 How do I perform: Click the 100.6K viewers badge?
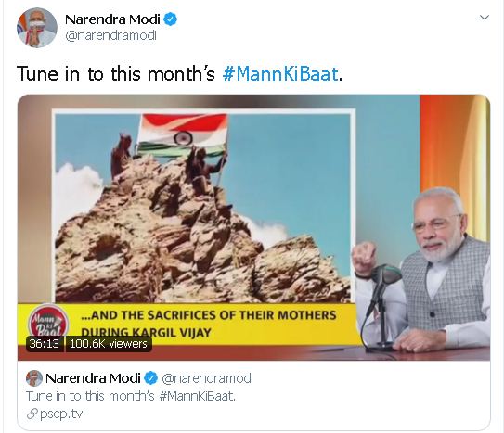pyautogui.click(x=109, y=344)
